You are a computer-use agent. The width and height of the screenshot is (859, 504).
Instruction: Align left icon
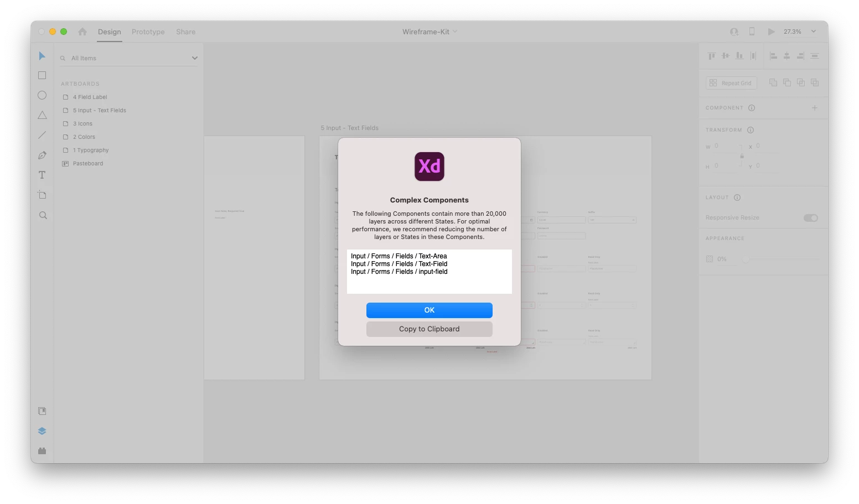[773, 56]
